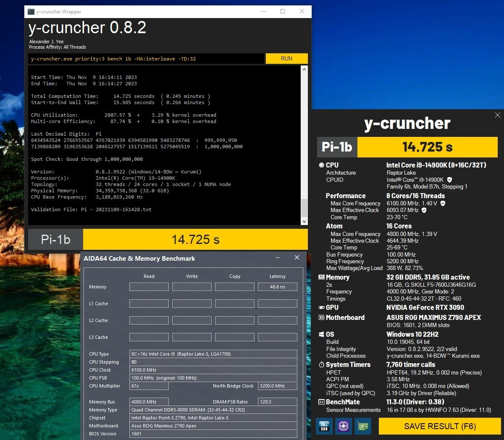
Task: Click the AIDA64 CPU Clock field 6100.0 MHz
Action: point(213,370)
